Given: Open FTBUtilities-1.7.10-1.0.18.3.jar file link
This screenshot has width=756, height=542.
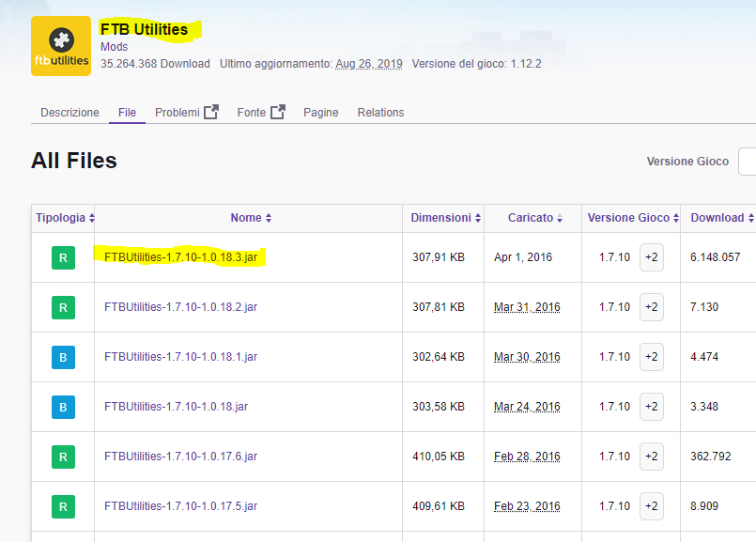Looking at the screenshot, I should click(x=181, y=257).
